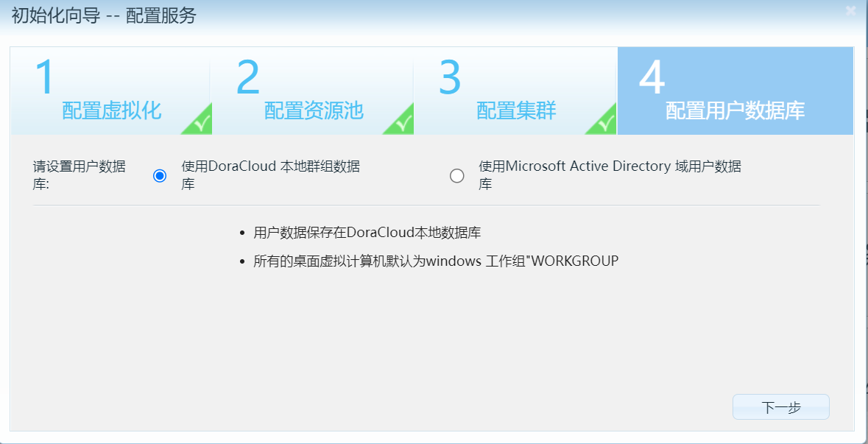Screen dimensions: 868x444
Task: Open the 配置用户数据库 step label
Action: point(735,111)
